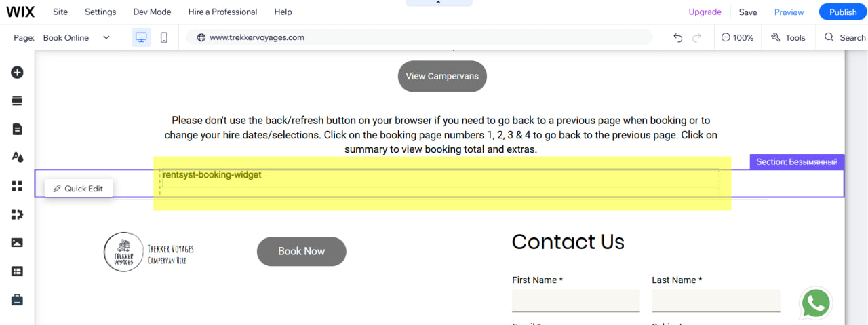
Task: Click the blue Publish button
Action: tap(843, 12)
